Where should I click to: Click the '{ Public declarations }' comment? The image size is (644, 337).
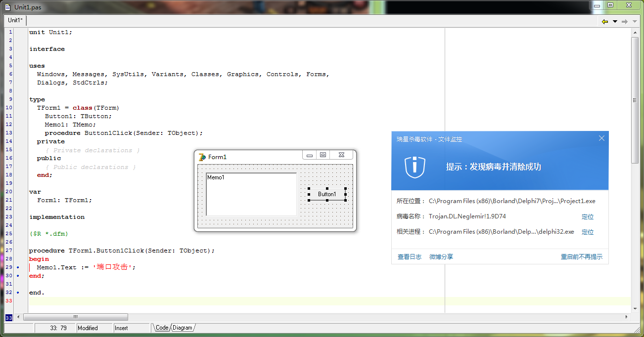[x=91, y=167]
